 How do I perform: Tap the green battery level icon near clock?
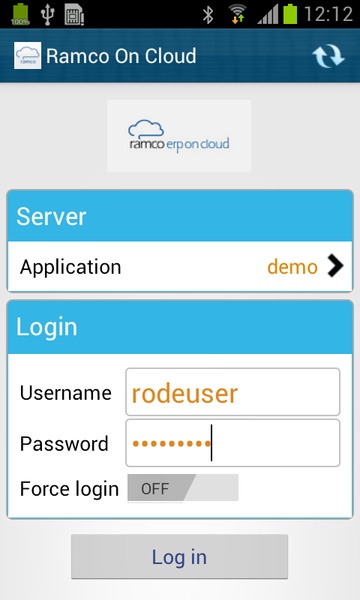[x=290, y=14]
